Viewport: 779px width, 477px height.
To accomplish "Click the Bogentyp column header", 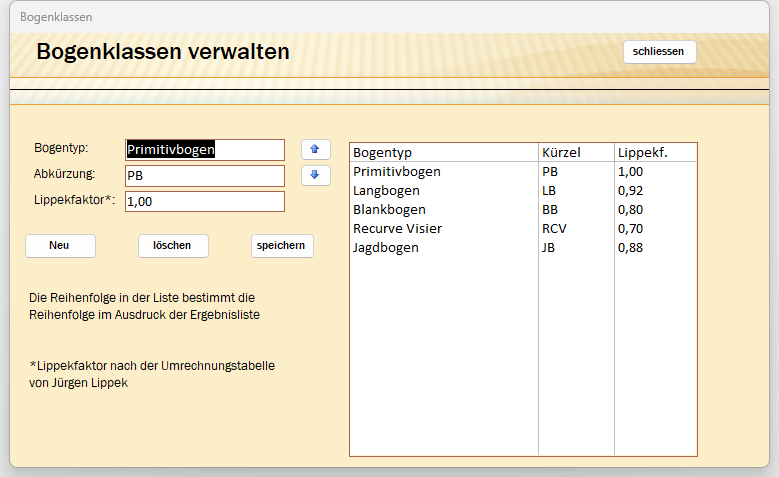I will (x=383, y=152).
